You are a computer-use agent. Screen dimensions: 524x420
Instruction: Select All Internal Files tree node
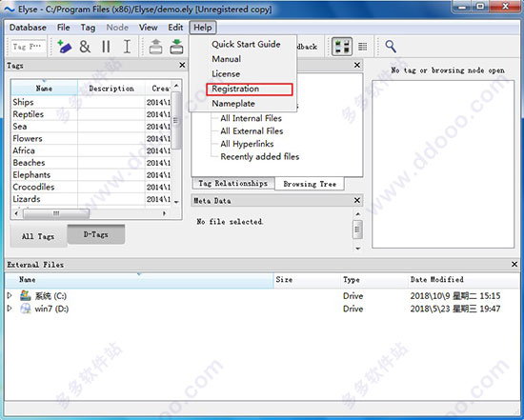251,118
